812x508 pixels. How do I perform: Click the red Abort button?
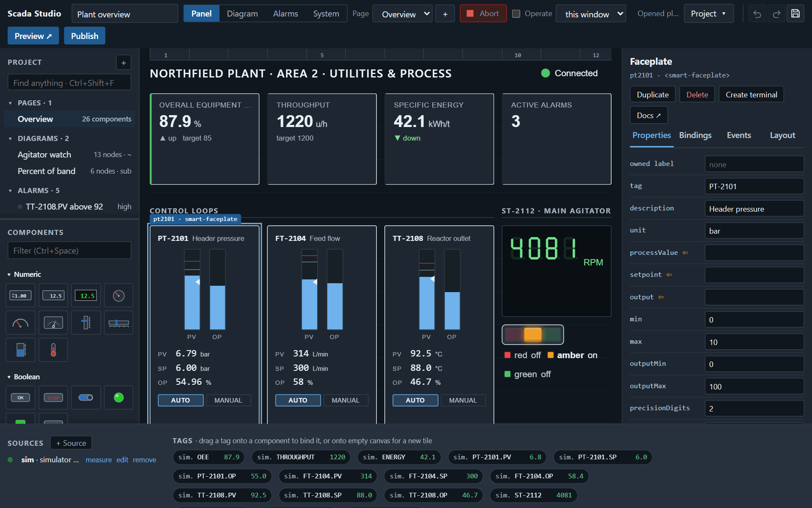coord(483,14)
